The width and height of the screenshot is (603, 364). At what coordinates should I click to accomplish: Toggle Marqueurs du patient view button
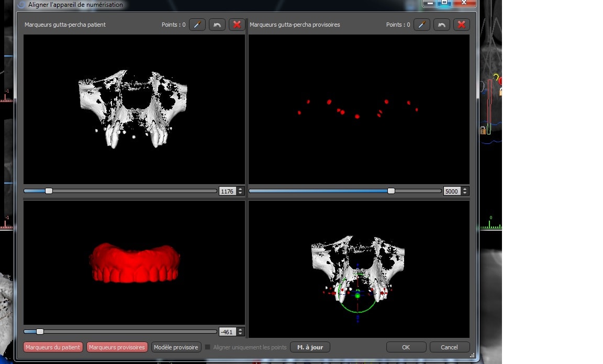click(53, 347)
